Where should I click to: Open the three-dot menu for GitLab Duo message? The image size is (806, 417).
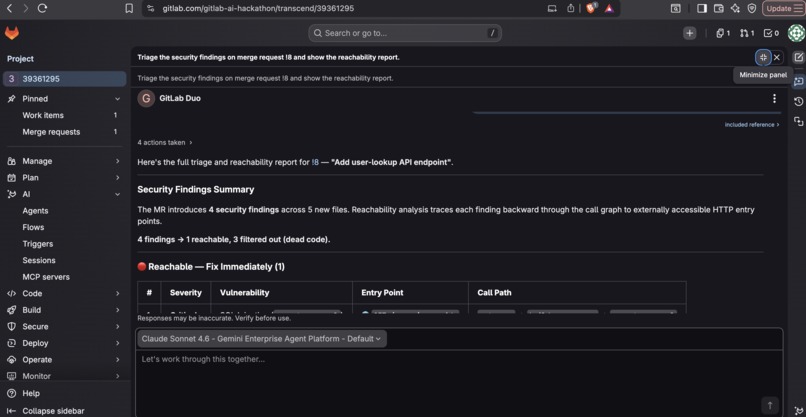tap(774, 98)
